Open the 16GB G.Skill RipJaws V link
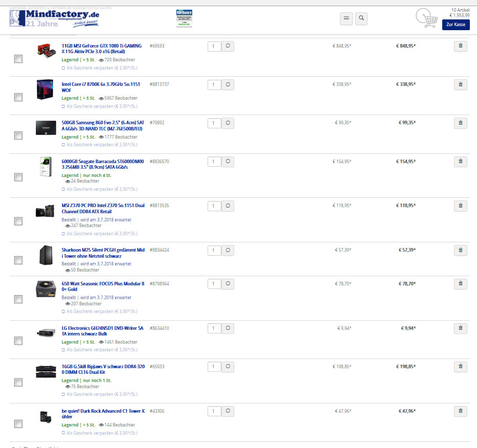The width and height of the screenshot is (477, 448). 103,369
